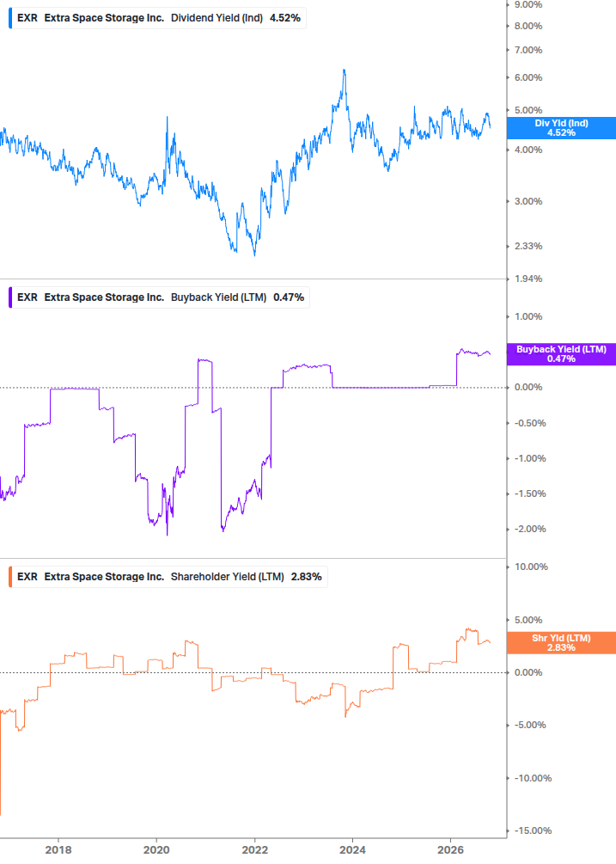
Task: Click the 2022 label on the time axis
Action: 255,849
